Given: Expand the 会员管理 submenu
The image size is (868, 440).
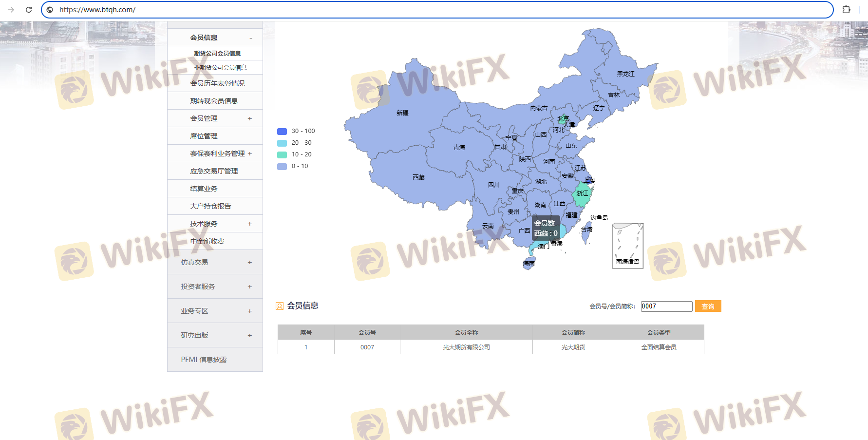Looking at the screenshot, I should pos(250,118).
